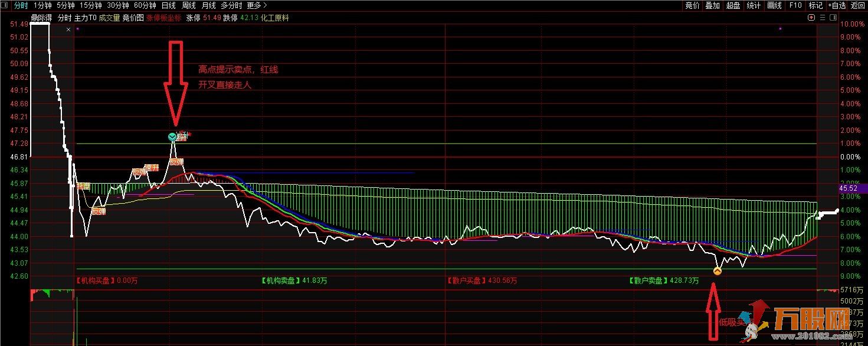Click the 分时 label in indicator header

pyautogui.click(x=64, y=18)
